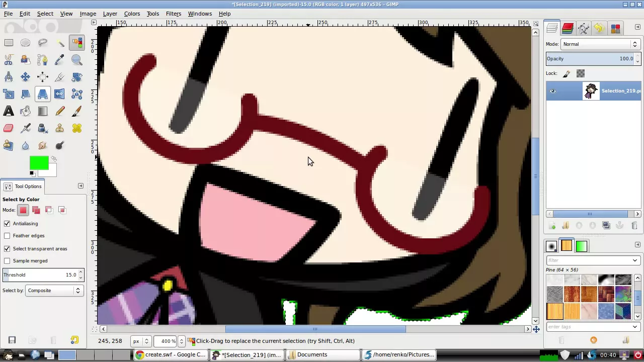The image size is (644, 362).
Task: Open the Colors menu
Action: pos(132,14)
